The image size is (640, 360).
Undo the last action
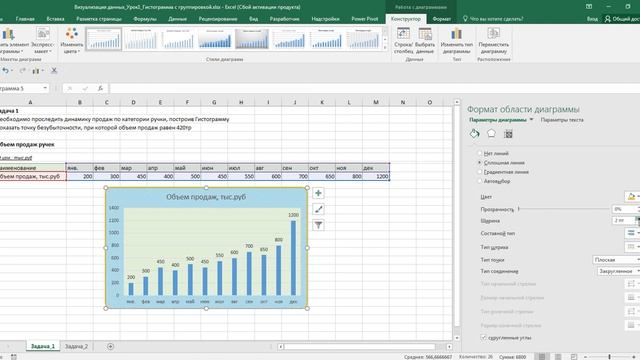[x=5, y=71]
